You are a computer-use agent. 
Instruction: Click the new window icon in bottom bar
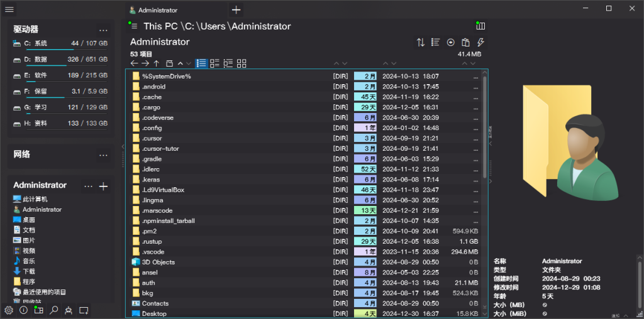[84, 310]
